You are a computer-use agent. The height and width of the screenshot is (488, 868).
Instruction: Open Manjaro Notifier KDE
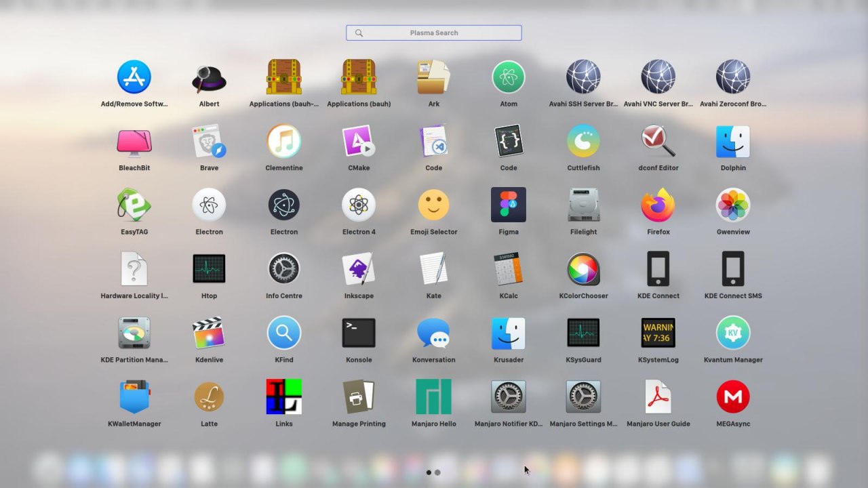(x=509, y=396)
